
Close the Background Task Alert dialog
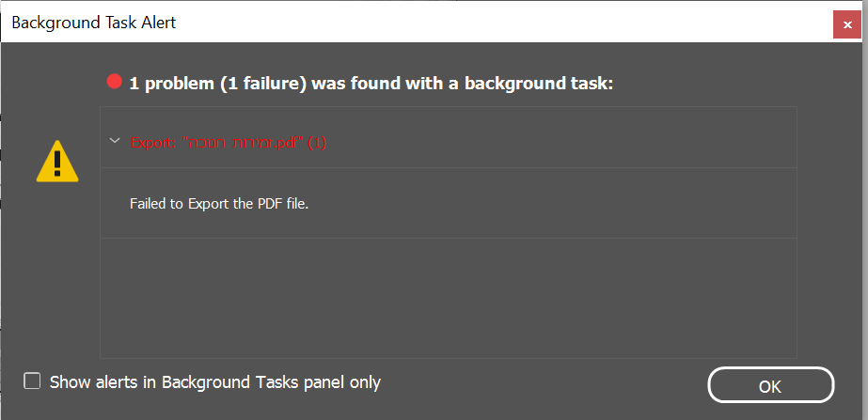coord(847,23)
